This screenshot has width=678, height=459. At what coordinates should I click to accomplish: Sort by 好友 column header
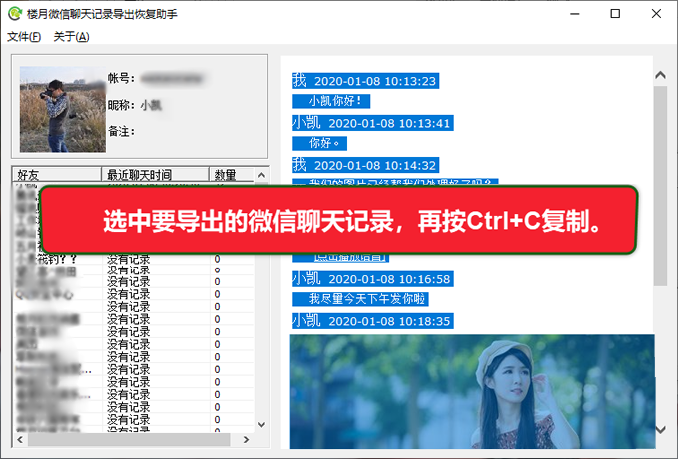[x=57, y=175]
